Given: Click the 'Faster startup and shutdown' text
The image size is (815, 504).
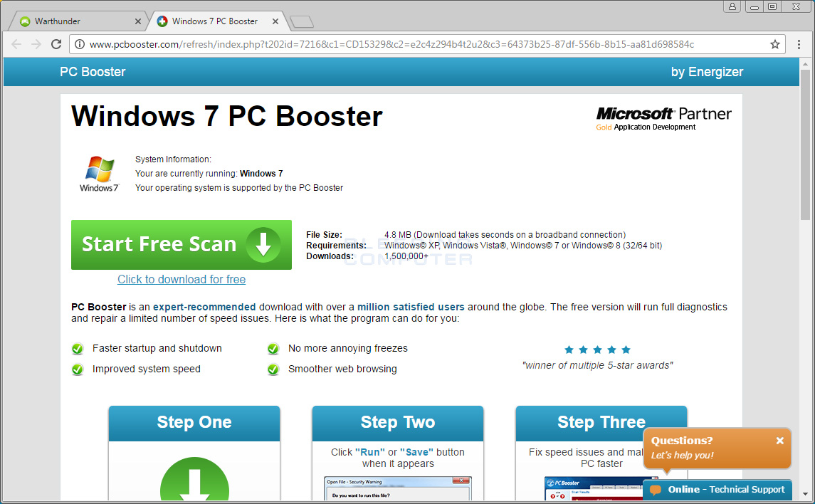Looking at the screenshot, I should click(157, 349).
